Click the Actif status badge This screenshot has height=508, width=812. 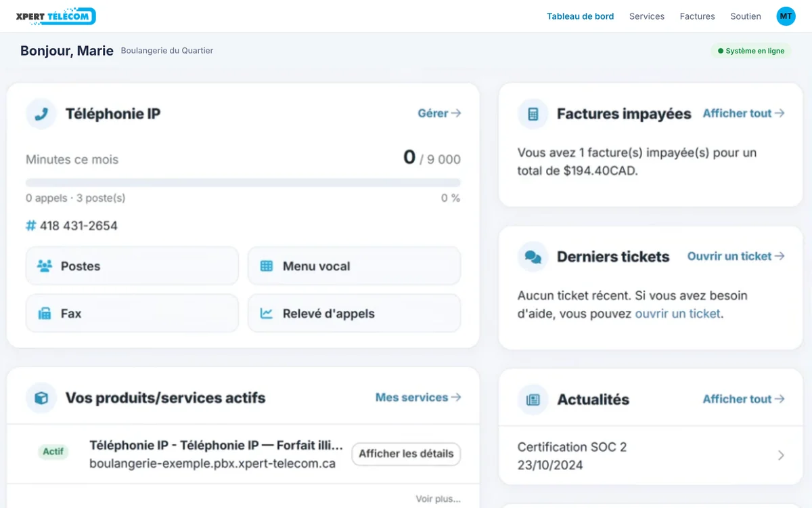[x=53, y=452]
